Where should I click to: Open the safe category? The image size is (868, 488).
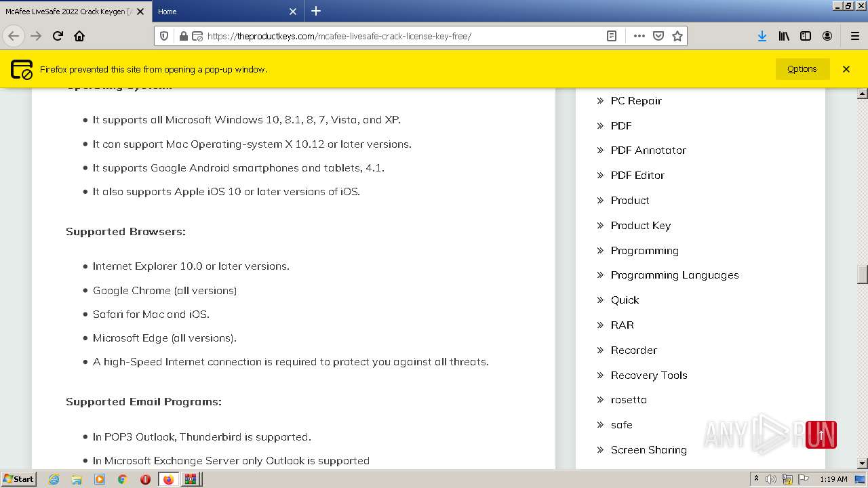pos(622,425)
